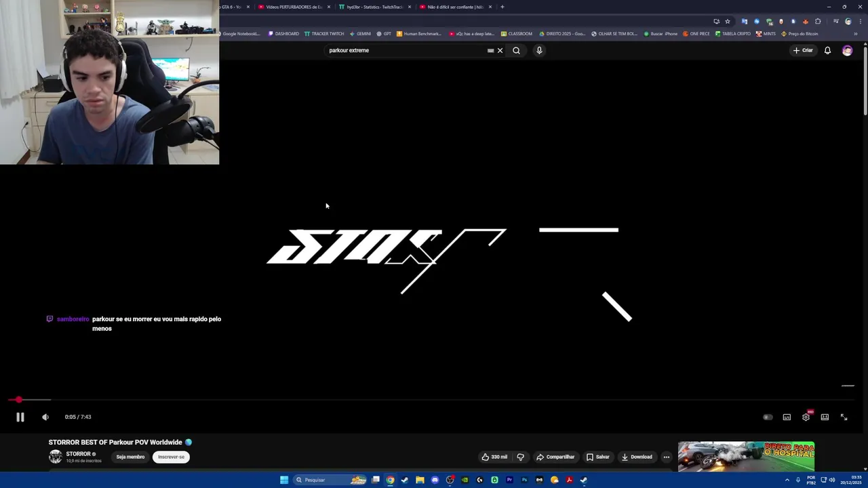The width and height of the screenshot is (868, 488).
Task: Show hidden system tray icons
Action: (x=787, y=480)
